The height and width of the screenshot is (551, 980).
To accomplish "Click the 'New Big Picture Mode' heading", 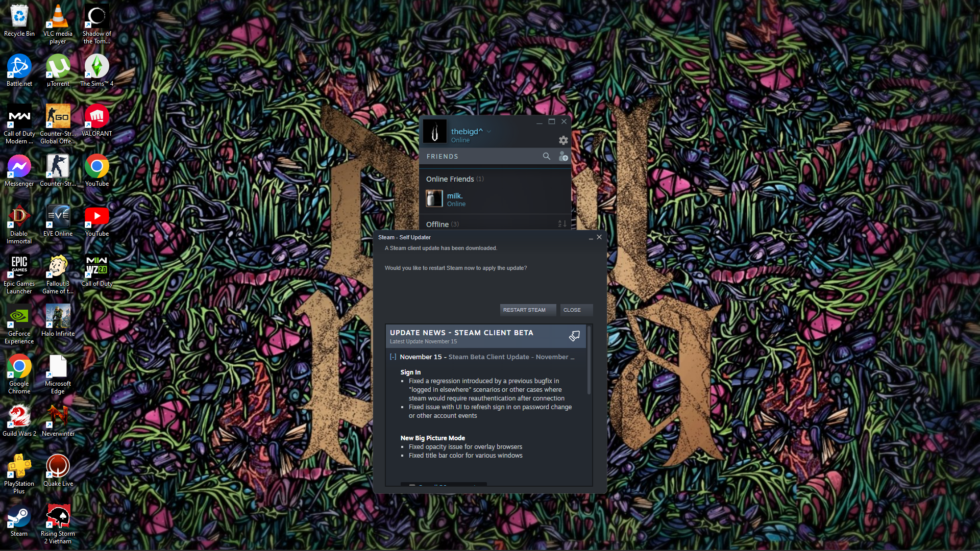I will [x=433, y=438].
